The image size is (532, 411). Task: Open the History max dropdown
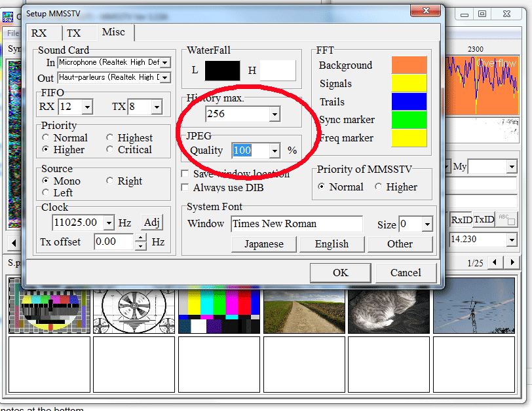tap(275, 114)
